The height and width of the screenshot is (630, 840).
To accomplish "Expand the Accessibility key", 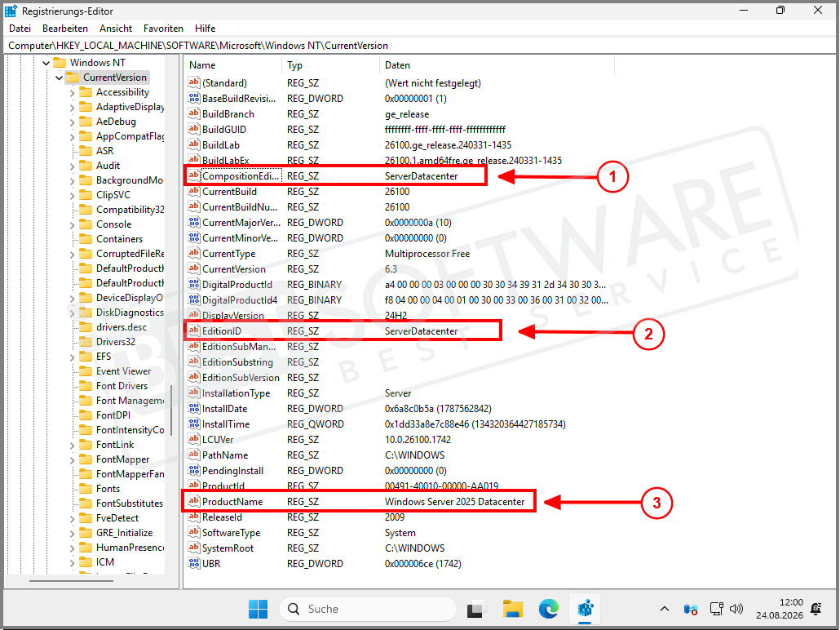I will coord(73,93).
